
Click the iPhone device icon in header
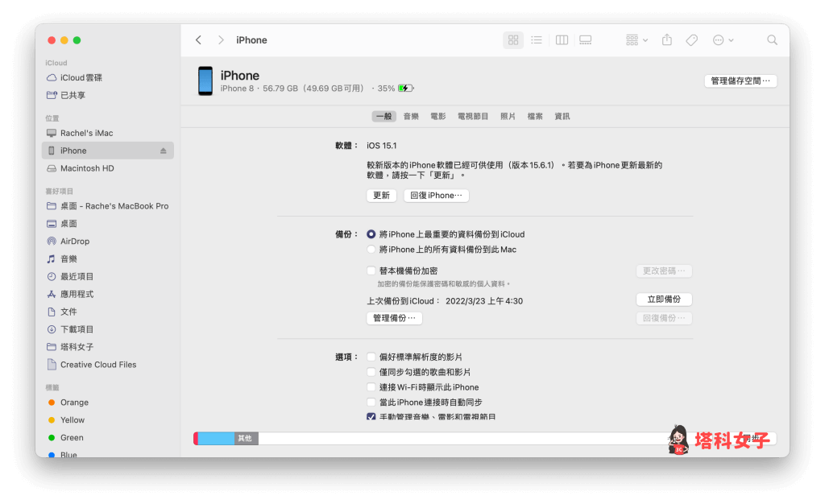(x=205, y=81)
